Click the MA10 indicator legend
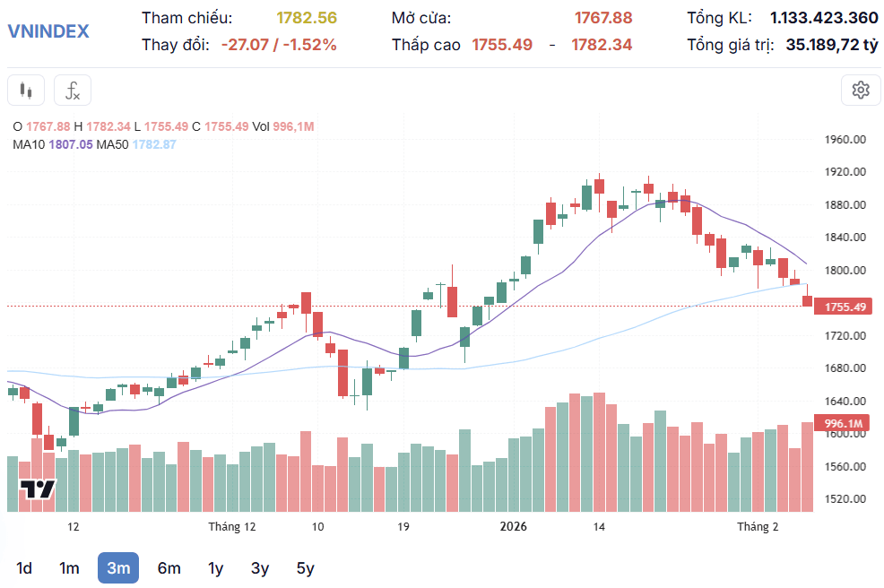Screen dimensions: 884x588 [x=52, y=144]
